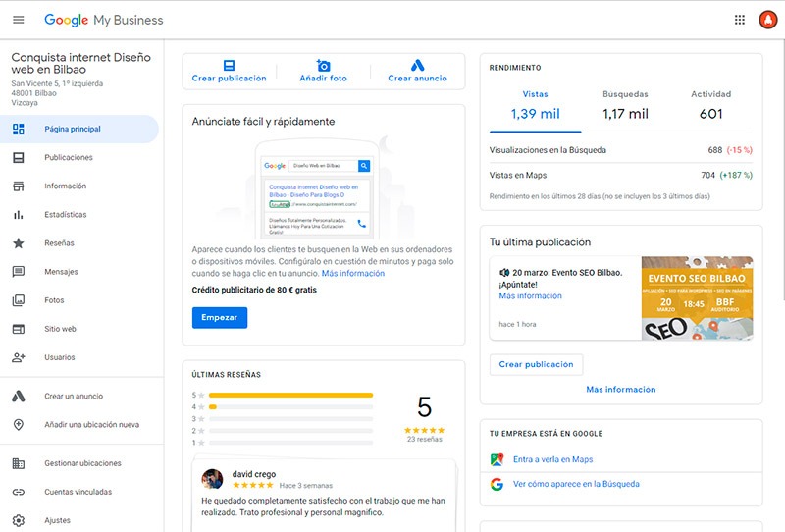Select the Actividad performance tab
785x532 pixels.
pos(710,107)
